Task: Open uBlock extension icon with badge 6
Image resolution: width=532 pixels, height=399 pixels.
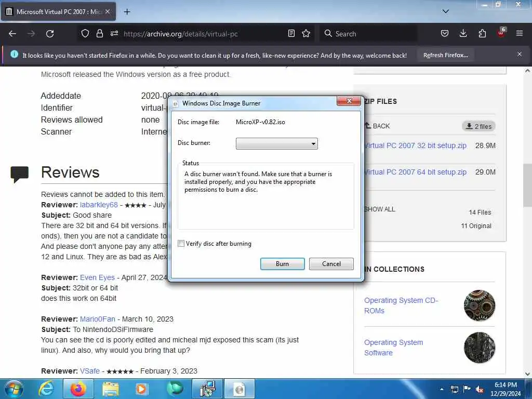Action: coord(501,33)
